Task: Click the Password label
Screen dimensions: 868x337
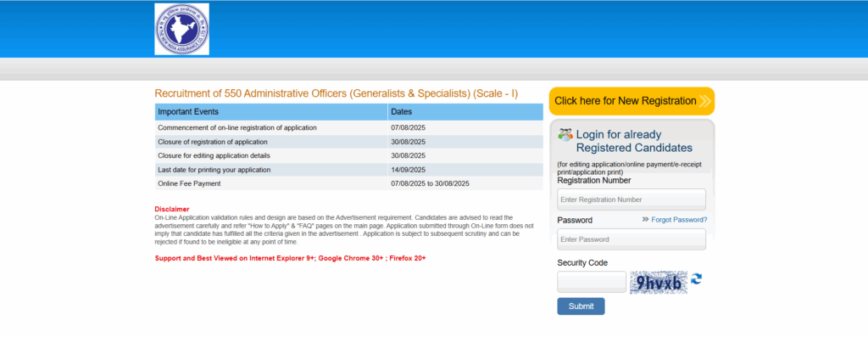Action: pyautogui.click(x=575, y=220)
